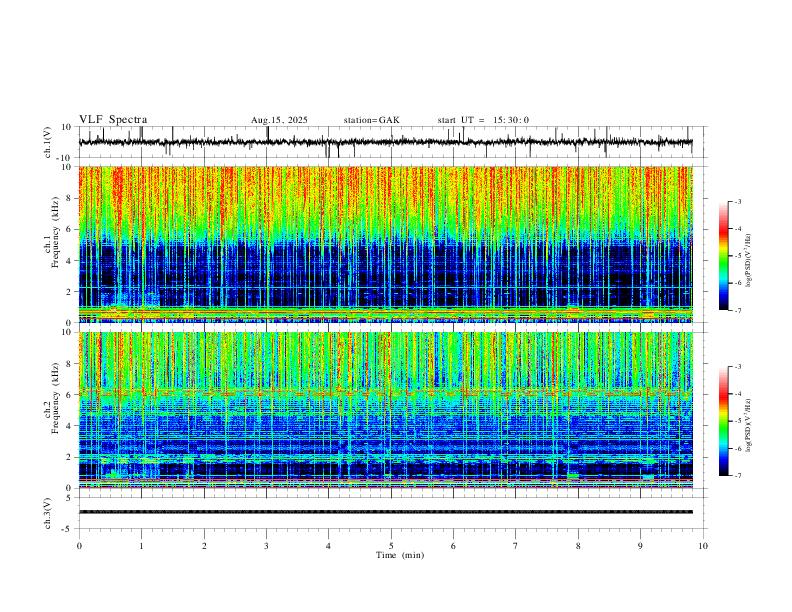Click ch.2 spectrogram frequency tick '4'
This screenshot has height=612, width=792.
[70, 426]
